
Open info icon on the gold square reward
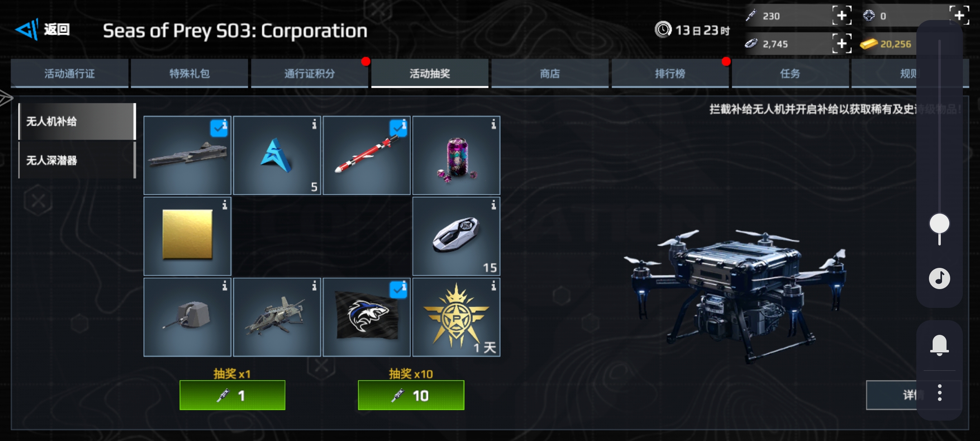225,205
